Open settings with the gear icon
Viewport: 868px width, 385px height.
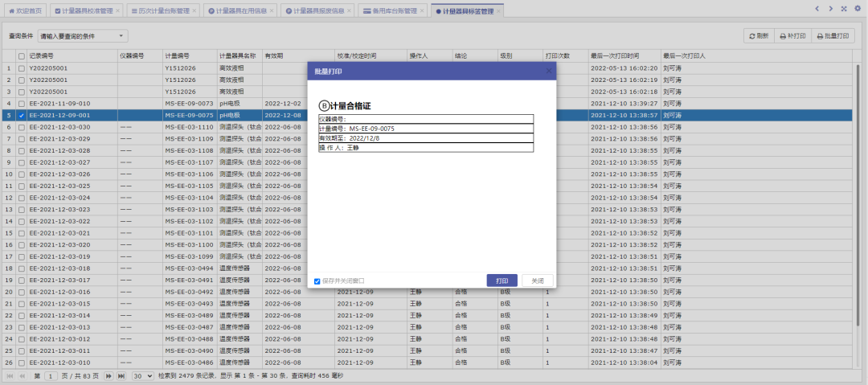(858, 8)
